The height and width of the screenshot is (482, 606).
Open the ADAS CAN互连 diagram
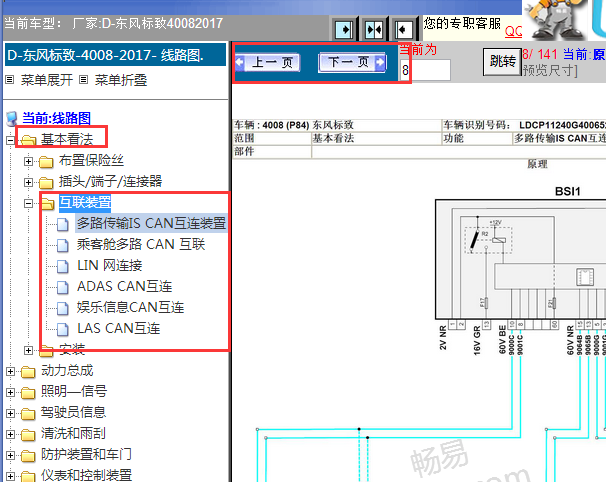coord(124,286)
